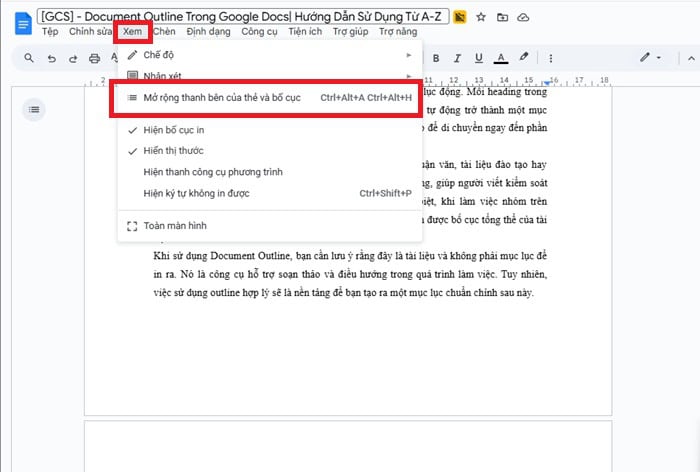This screenshot has height=472, width=700.
Task: Open the text color picker
Action: (501, 58)
